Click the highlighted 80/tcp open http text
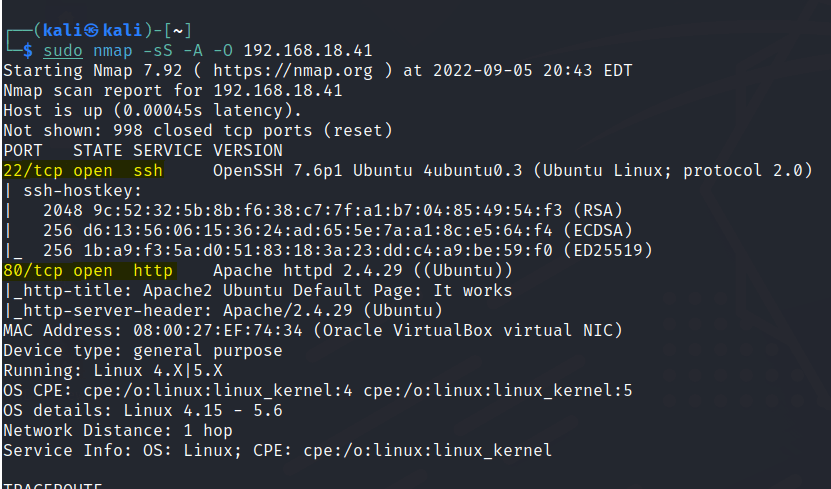This screenshot has height=489, width=831. coord(88,270)
